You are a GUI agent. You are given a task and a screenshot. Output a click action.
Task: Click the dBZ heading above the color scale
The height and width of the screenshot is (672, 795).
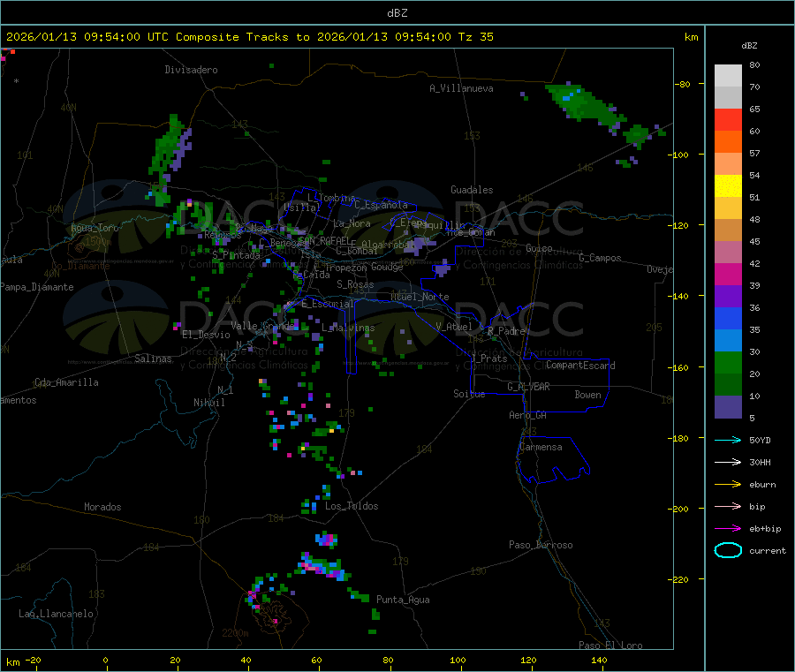pyautogui.click(x=749, y=46)
